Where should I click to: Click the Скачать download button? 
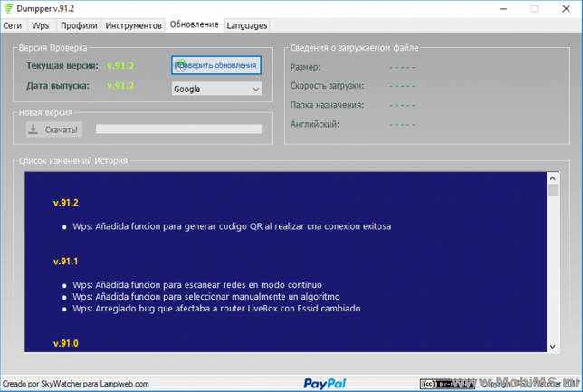pyautogui.click(x=54, y=129)
